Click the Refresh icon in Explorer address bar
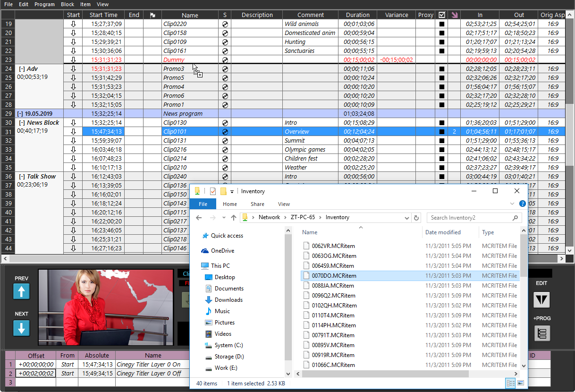 pyautogui.click(x=416, y=218)
